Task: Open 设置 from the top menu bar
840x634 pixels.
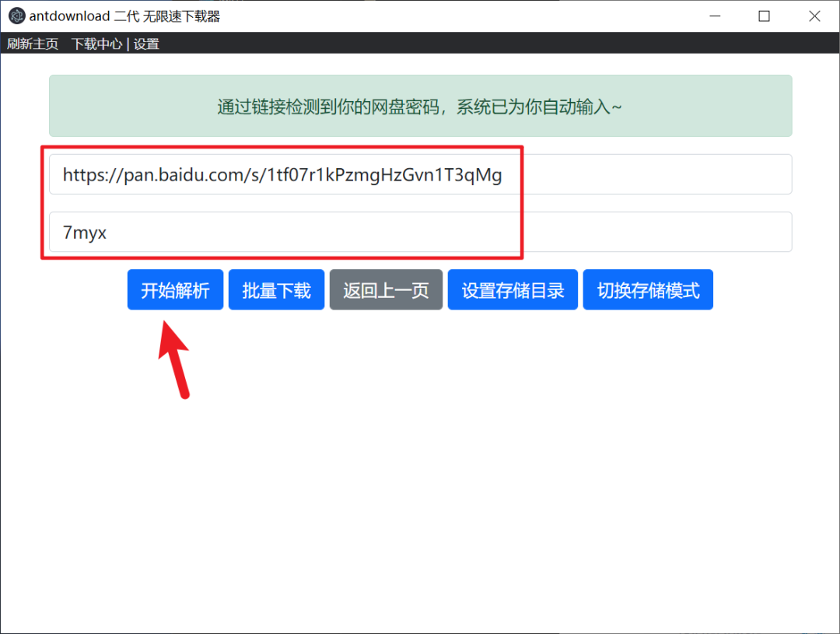Action: pos(146,44)
